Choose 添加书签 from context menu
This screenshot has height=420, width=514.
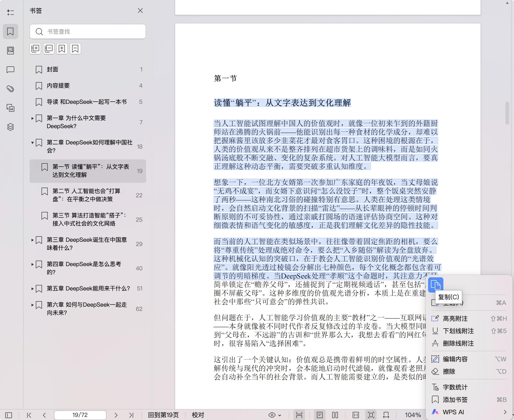[x=469, y=400]
